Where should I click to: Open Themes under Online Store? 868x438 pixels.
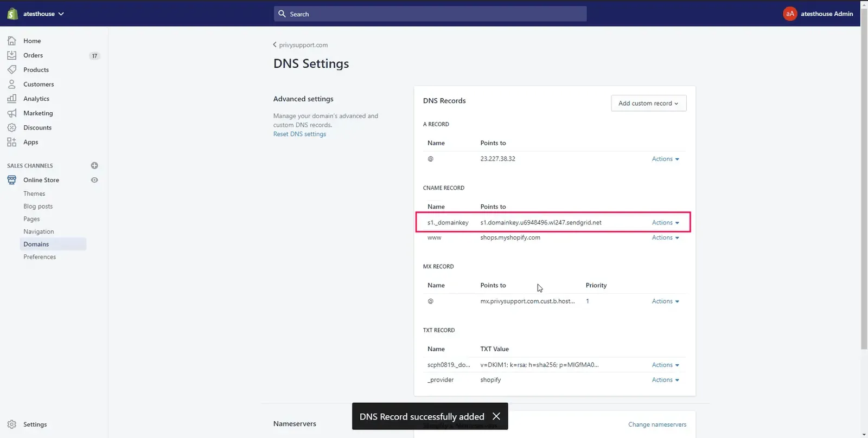pos(34,194)
